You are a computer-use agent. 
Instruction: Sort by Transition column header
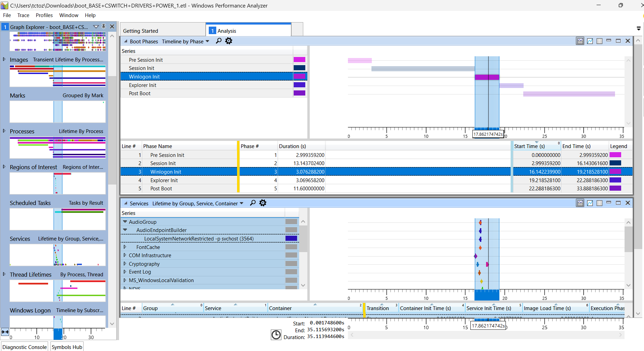coord(381,308)
